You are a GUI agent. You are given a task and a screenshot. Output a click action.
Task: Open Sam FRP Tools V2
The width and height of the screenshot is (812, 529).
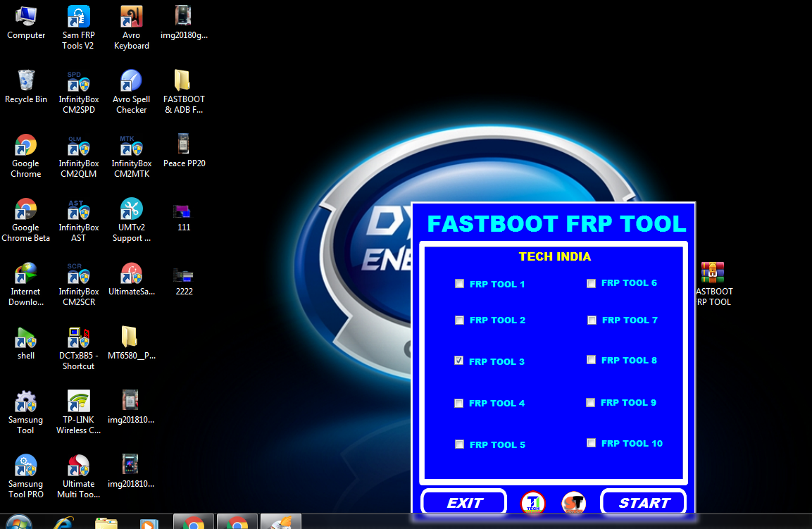click(x=78, y=18)
